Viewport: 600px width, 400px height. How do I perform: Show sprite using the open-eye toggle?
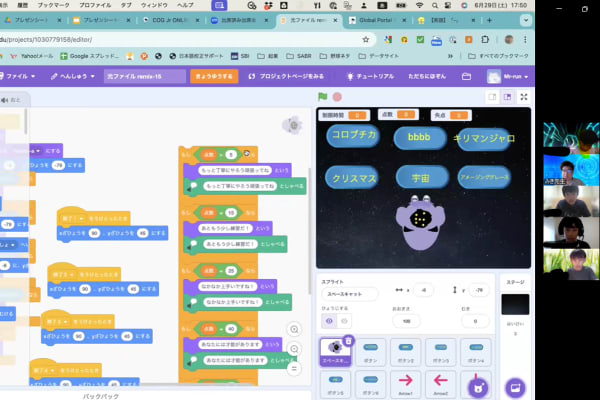(x=328, y=321)
